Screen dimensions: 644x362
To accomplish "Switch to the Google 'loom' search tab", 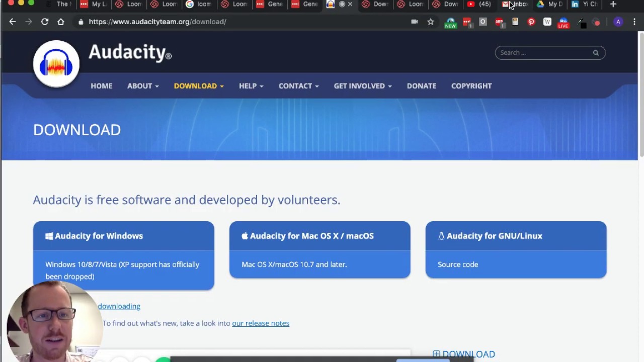I will pos(199,4).
